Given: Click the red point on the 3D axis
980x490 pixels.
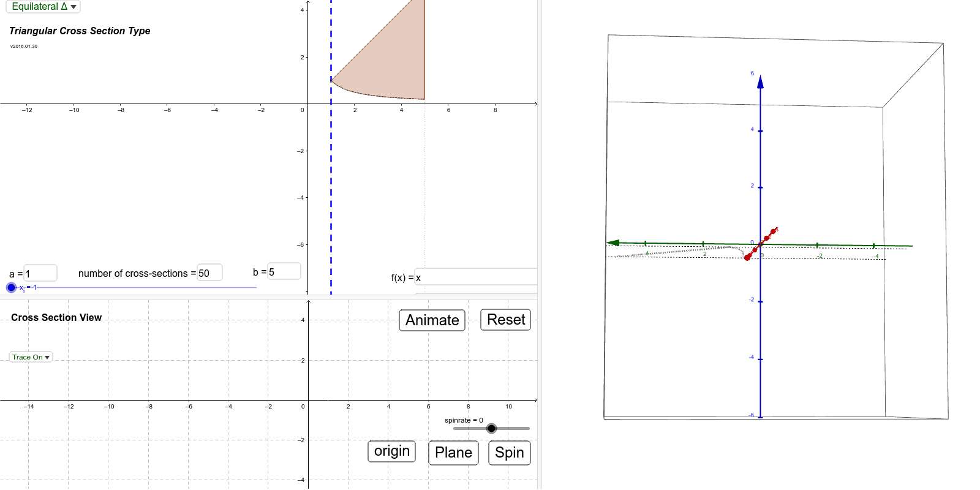Looking at the screenshot, I should [x=747, y=258].
